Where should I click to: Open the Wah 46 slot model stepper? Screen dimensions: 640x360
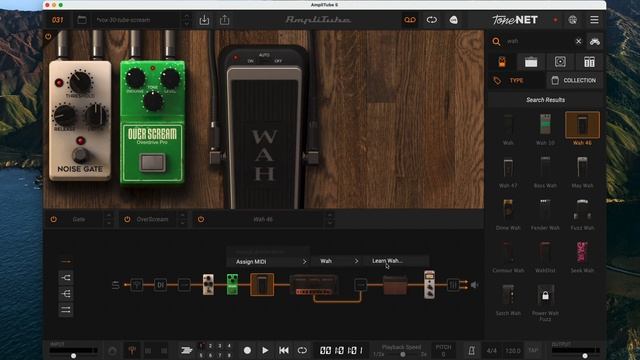click(330, 219)
